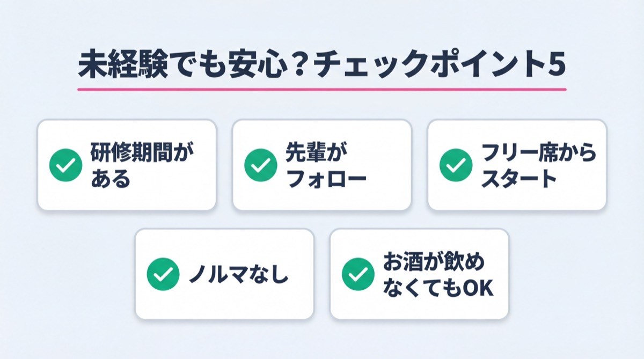
Task: Click the word フォロー in the second card
Action: (327, 179)
